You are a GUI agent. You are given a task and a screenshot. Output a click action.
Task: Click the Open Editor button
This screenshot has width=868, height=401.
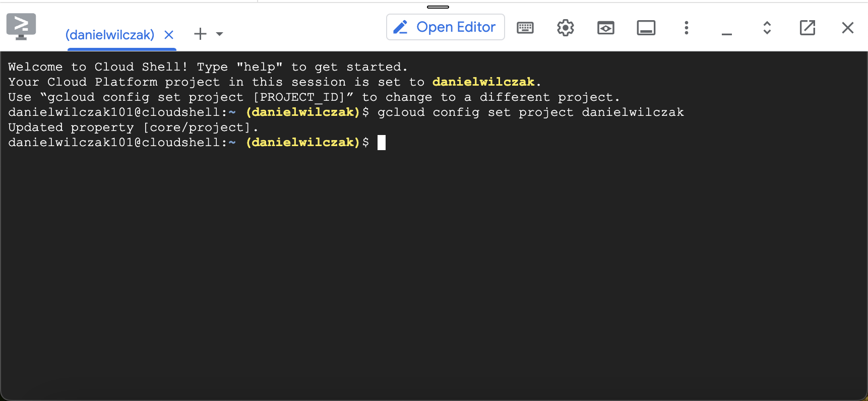pos(445,27)
